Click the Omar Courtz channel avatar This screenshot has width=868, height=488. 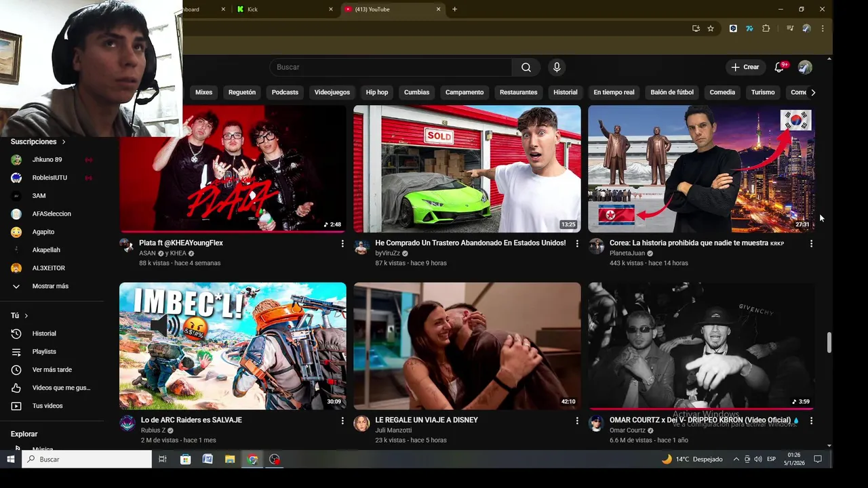click(x=596, y=424)
